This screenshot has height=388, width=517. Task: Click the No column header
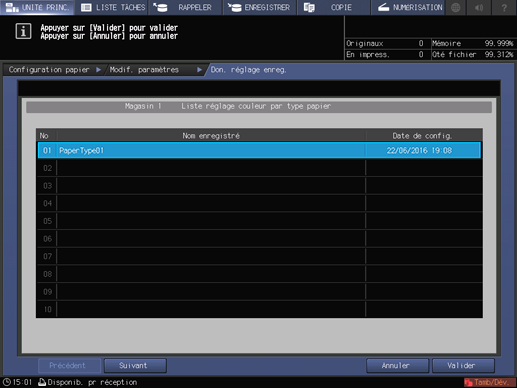[x=44, y=136]
